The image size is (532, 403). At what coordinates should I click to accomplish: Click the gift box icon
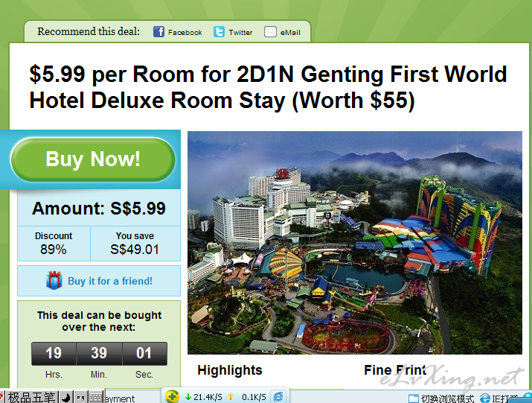[54, 280]
